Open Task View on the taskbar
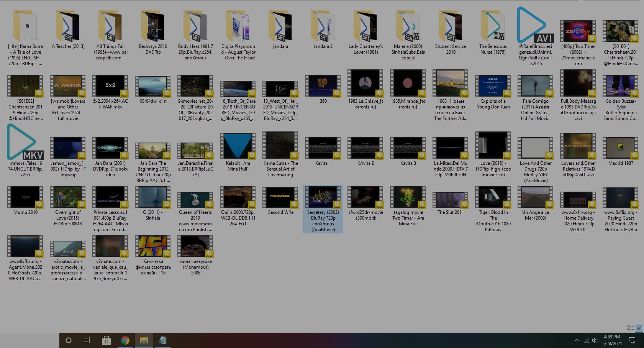The image size is (644, 348). tap(87, 340)
